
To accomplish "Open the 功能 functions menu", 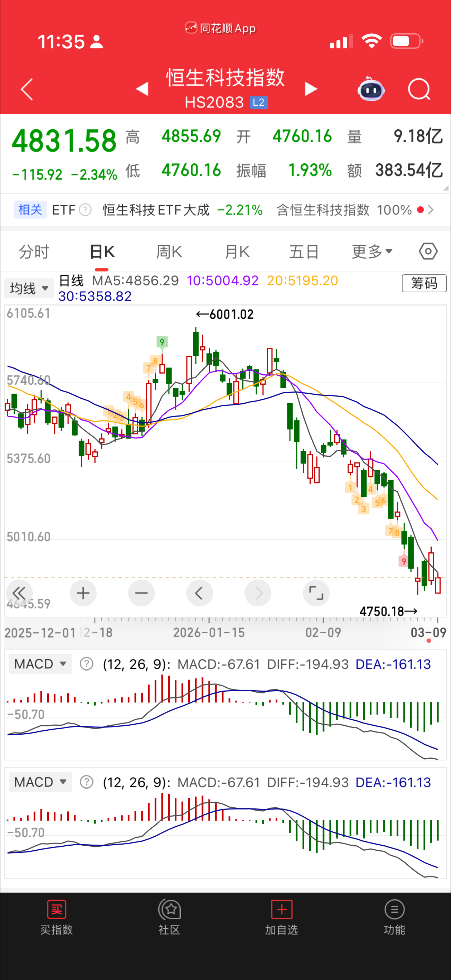I will [x=394, y=918].
